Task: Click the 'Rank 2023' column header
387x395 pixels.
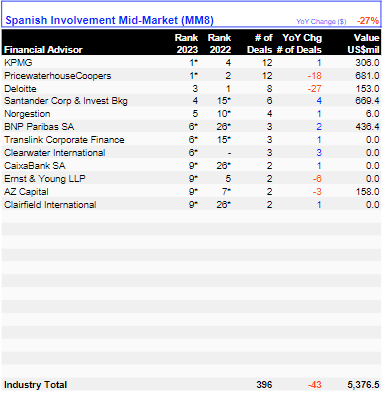Action: [187, 44]
